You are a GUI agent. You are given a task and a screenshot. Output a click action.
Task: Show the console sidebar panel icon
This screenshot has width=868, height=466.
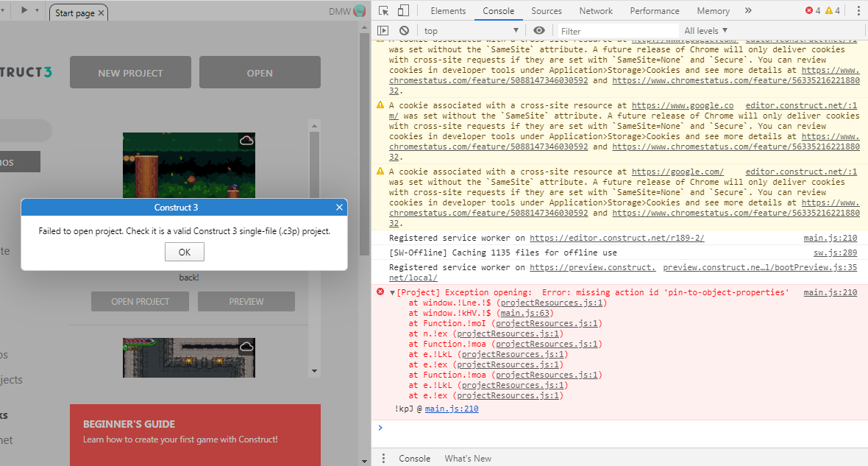[x=383, y=30]
